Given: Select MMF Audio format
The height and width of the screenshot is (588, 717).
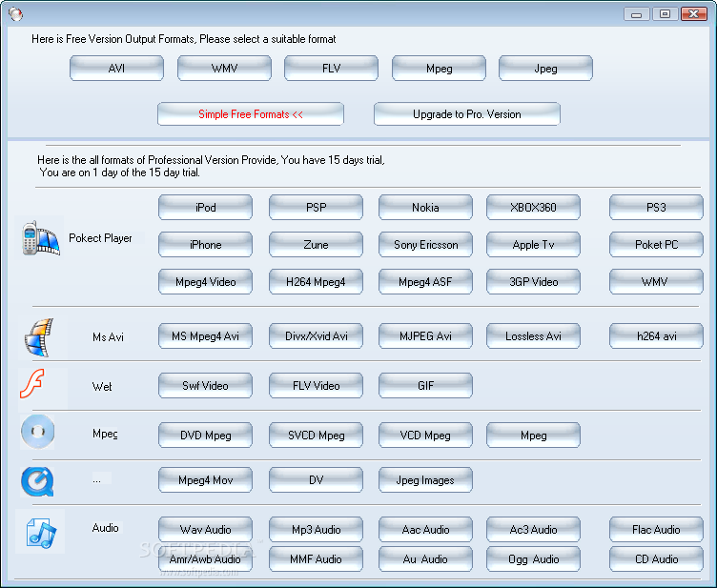Looking at the screenshot, I should pos(316,559).
